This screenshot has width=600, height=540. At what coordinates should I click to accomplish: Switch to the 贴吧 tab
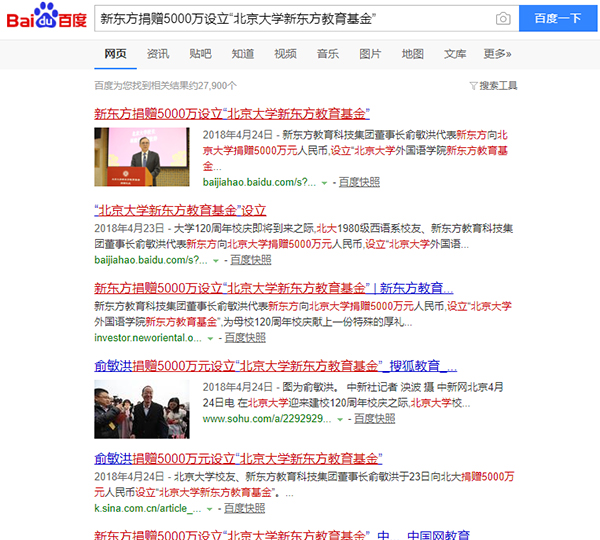click(200, 54)
